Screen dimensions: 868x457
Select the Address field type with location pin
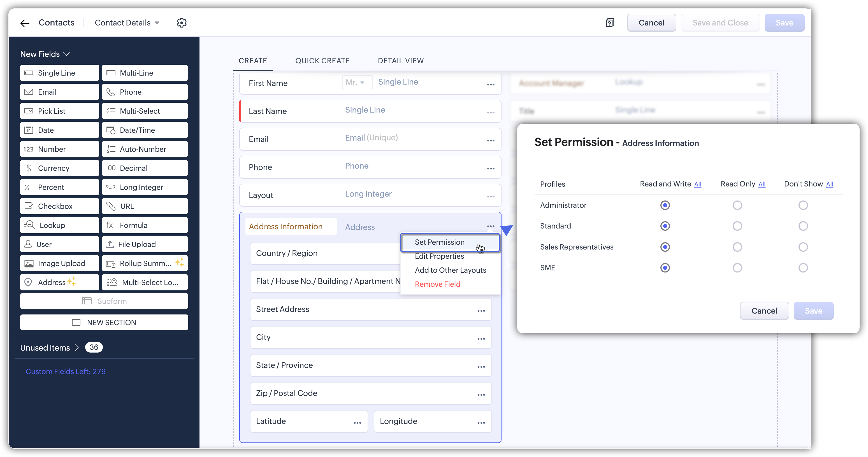pos(60,282)
